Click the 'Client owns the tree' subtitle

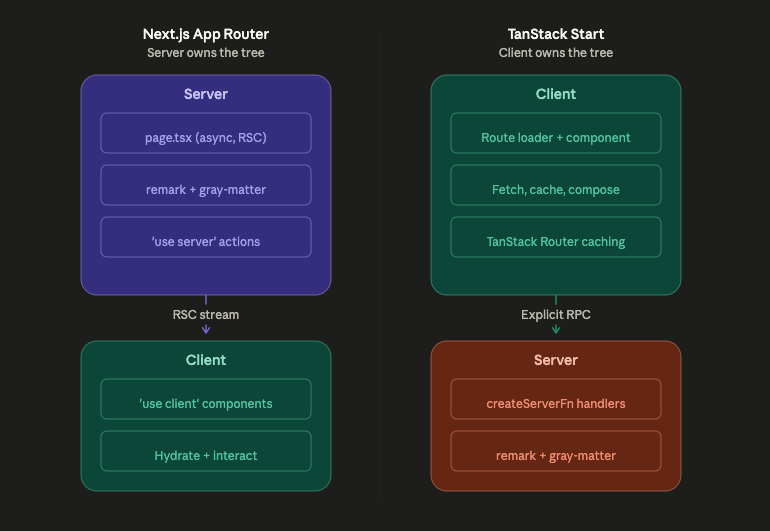(555, 53)
